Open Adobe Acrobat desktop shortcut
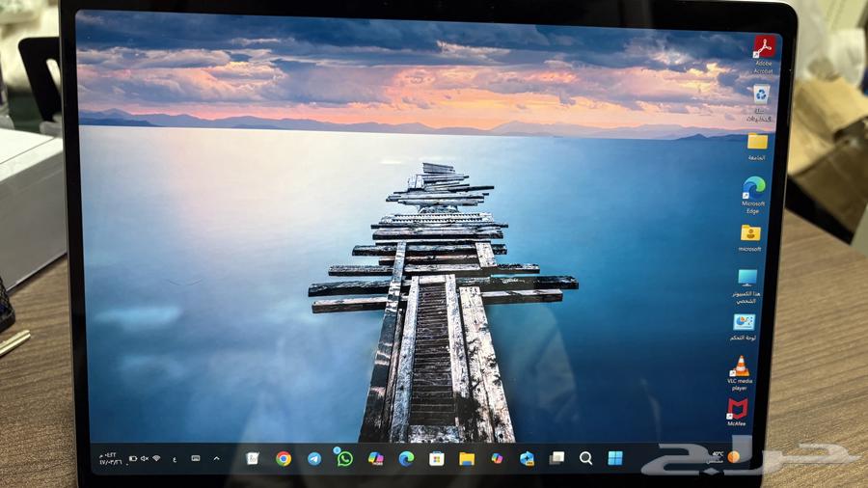868x488 pixels. click(765, 47)
